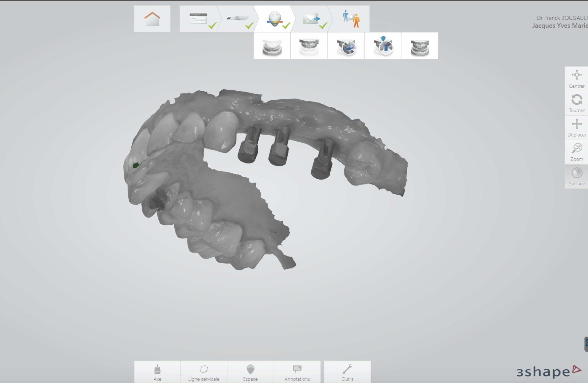Open the order form workflow step
This screenshot has height=383, width=588.
[x=198, y=19]
